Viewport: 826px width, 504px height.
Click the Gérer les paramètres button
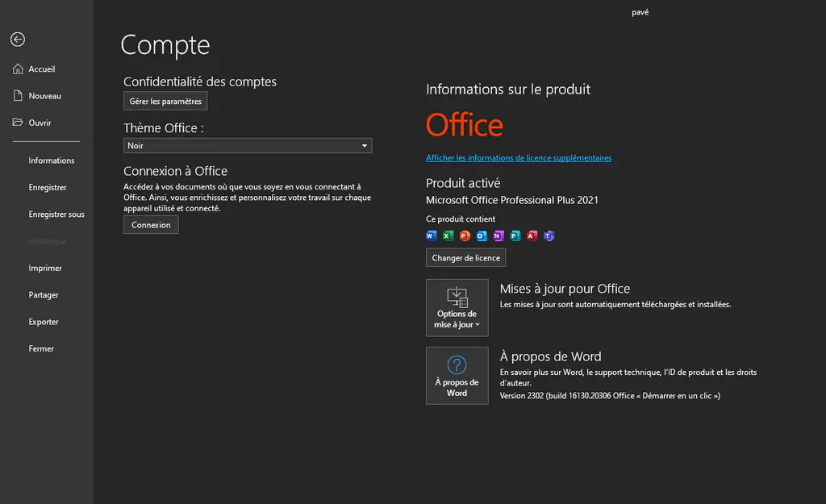pos(165,101)
